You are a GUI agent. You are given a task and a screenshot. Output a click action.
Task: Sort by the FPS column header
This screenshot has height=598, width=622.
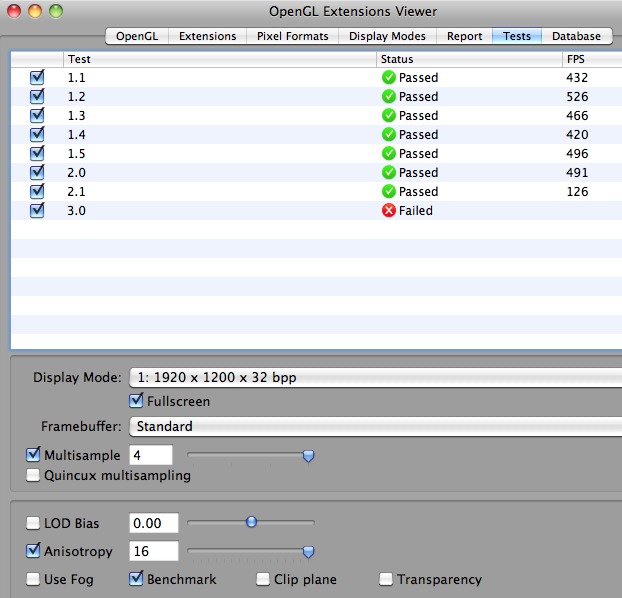592,59
